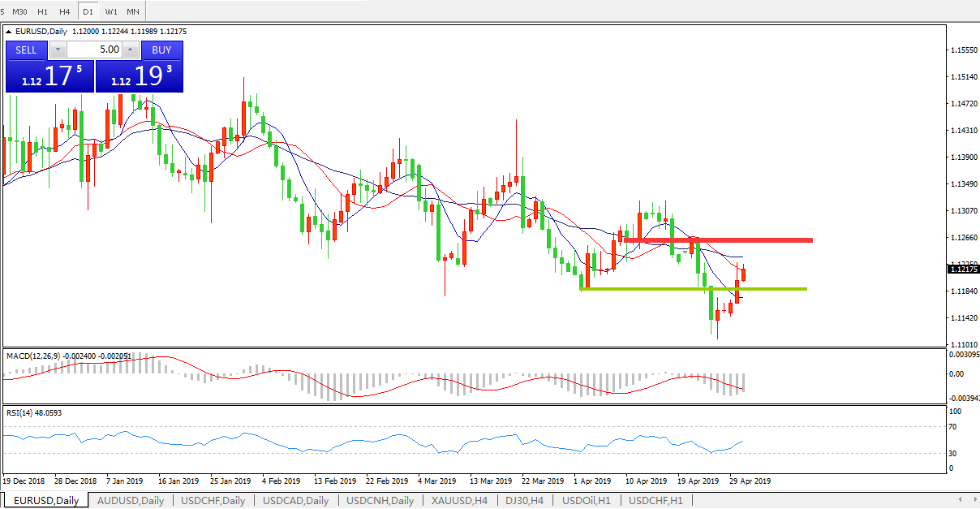Switch to the USDOil,H1 tab

coord(586,500)
